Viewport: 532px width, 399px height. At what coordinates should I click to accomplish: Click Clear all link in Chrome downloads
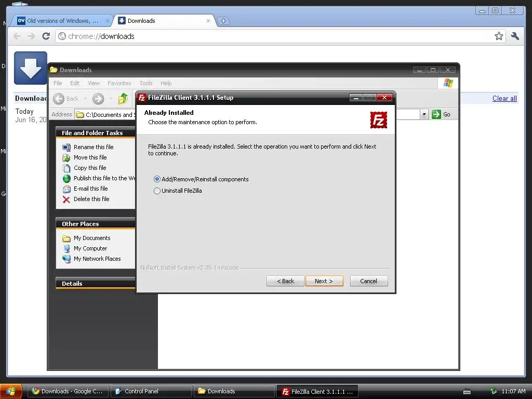[x=504, y=98]
